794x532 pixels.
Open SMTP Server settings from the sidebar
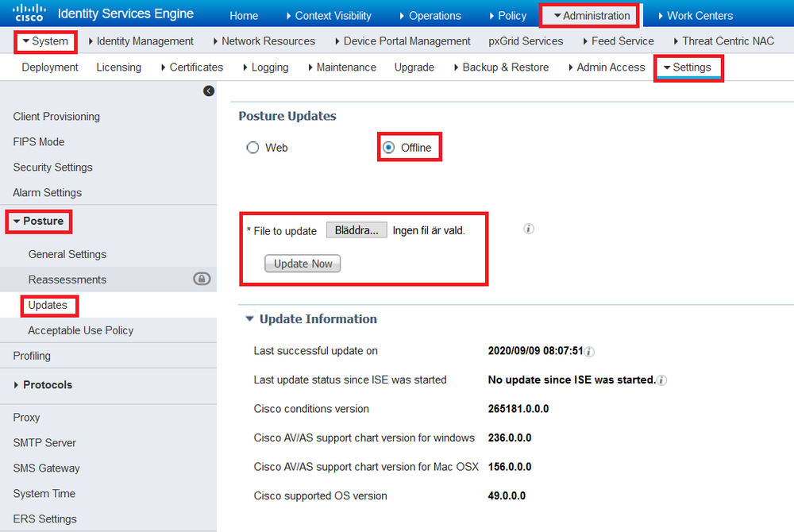44,442
